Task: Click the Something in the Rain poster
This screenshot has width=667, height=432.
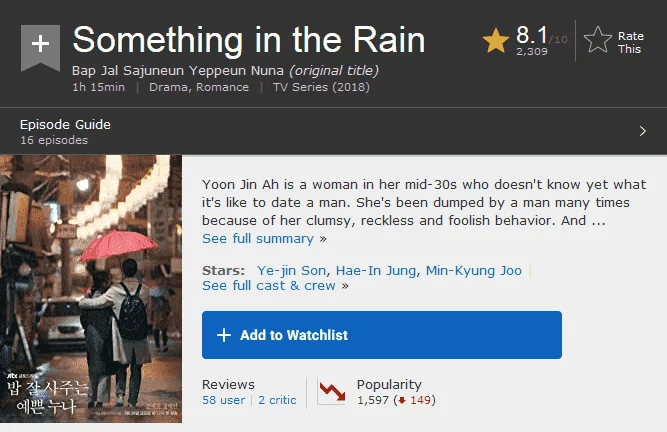Action: point(91,289)
